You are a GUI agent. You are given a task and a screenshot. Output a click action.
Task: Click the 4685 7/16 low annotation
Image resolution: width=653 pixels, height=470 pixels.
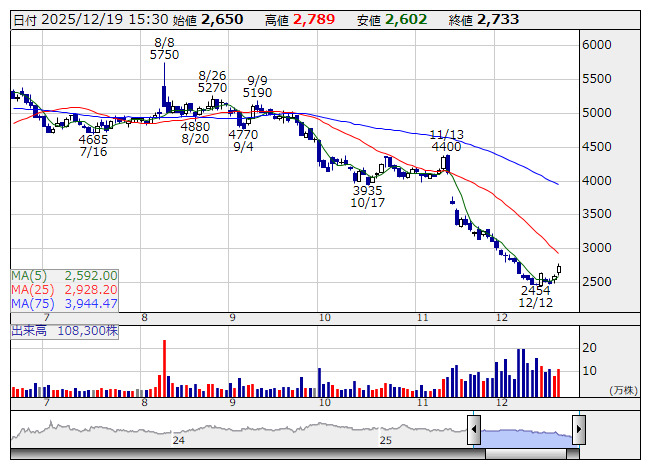93,146
